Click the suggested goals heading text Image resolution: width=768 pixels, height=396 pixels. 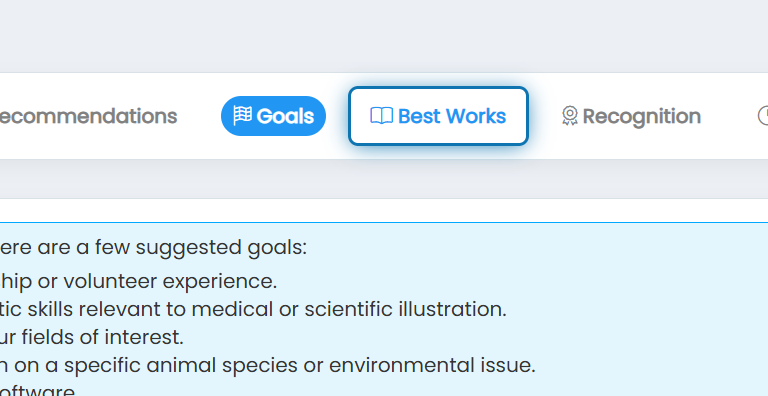coord(153,248)
